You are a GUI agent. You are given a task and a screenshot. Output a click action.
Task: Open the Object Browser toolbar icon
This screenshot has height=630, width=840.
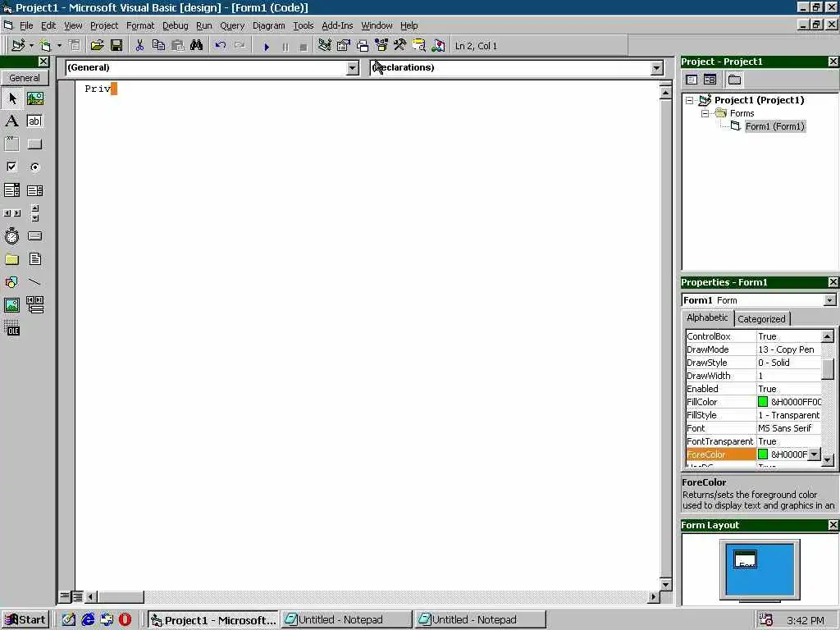pos(381,46)
